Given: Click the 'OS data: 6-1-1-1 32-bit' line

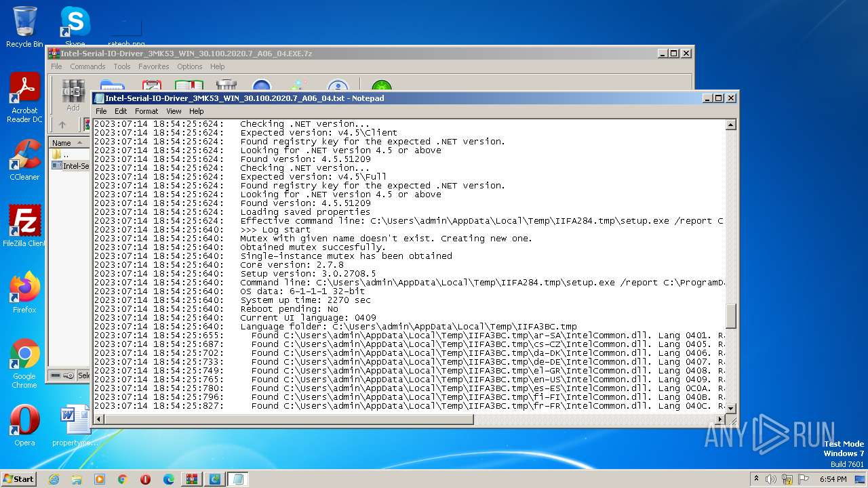Looking at the screenshot, I should point(302,291).
